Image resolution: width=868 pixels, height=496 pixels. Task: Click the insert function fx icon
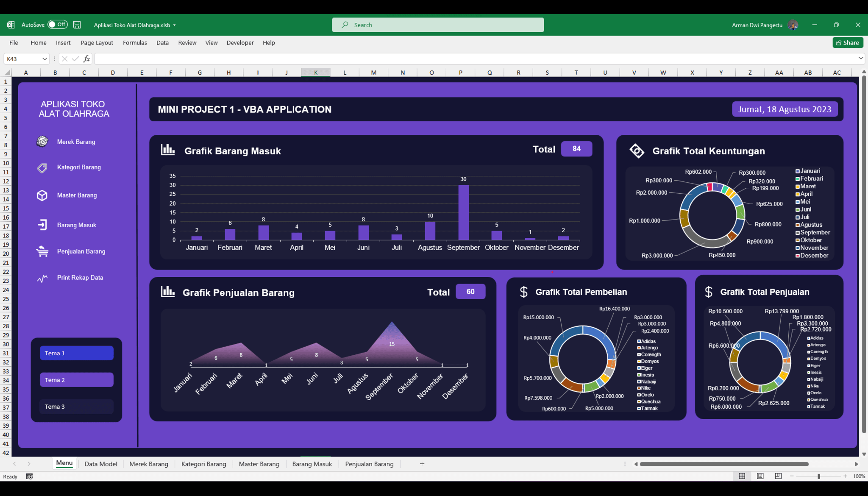(86, 59)
